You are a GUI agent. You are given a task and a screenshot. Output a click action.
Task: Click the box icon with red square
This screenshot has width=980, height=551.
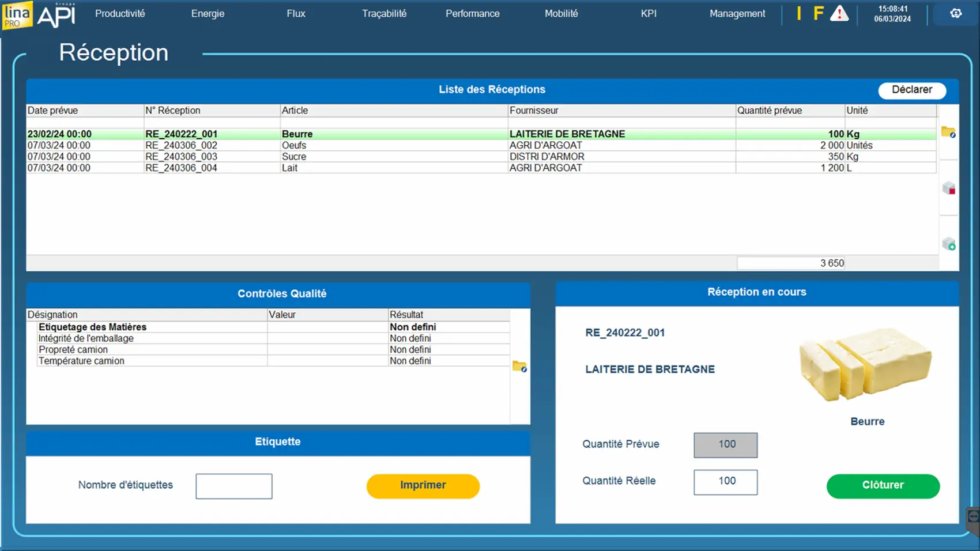[x=948, y=188]
